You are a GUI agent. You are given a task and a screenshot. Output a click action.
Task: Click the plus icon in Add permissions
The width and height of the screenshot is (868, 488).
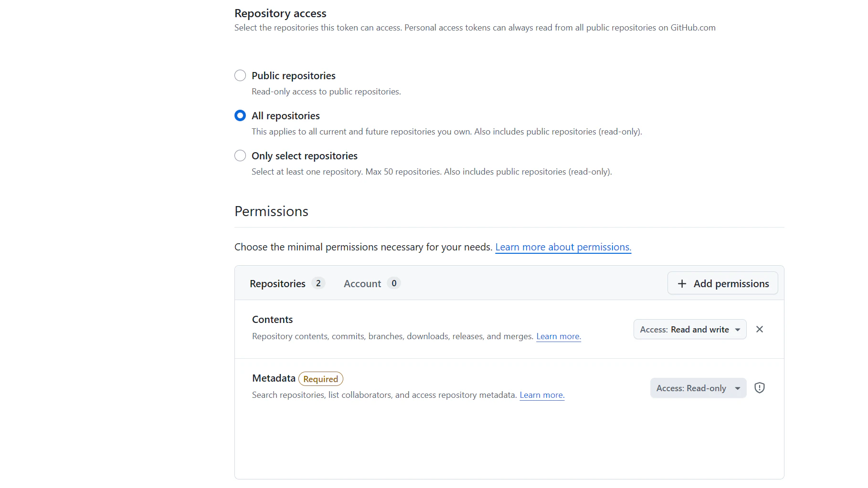[682, 284]
